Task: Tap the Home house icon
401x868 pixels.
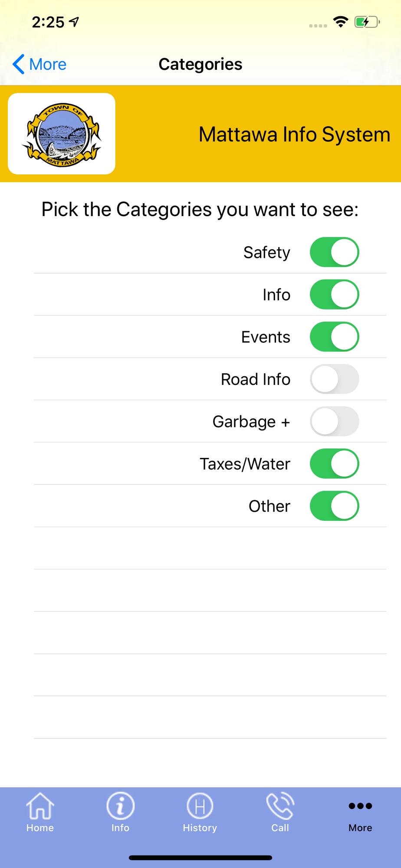Action: tap(40, 806)
